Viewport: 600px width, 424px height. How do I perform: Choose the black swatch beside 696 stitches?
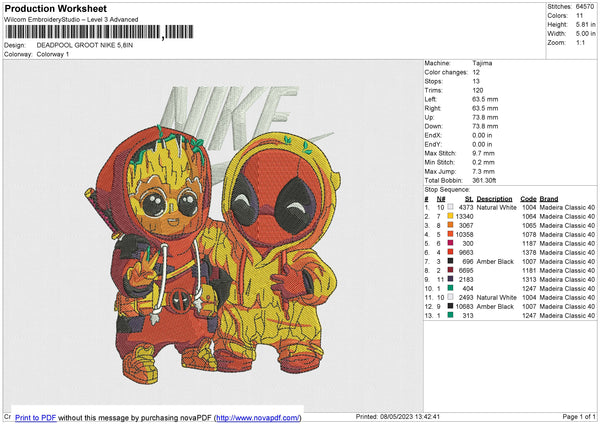(x=450, y=261)
